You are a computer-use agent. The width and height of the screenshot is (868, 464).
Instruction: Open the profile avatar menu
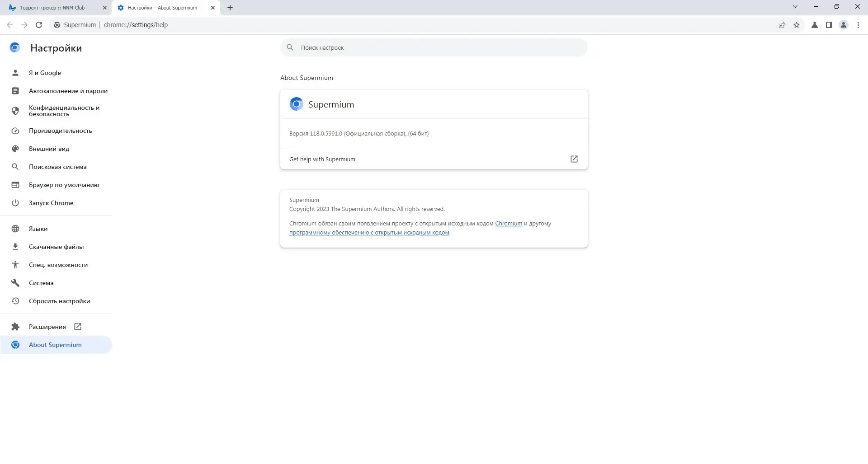pyautogui.click(x=844, y=25)
